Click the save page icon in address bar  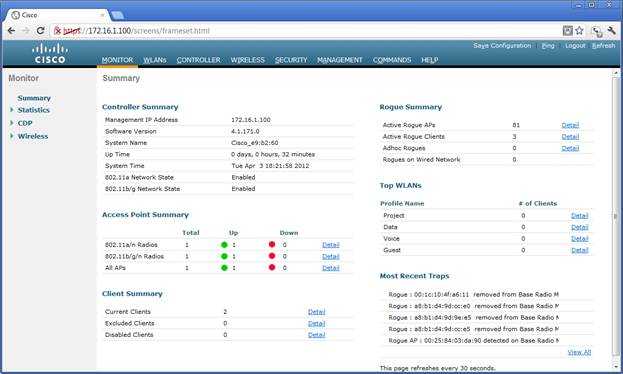568,31
